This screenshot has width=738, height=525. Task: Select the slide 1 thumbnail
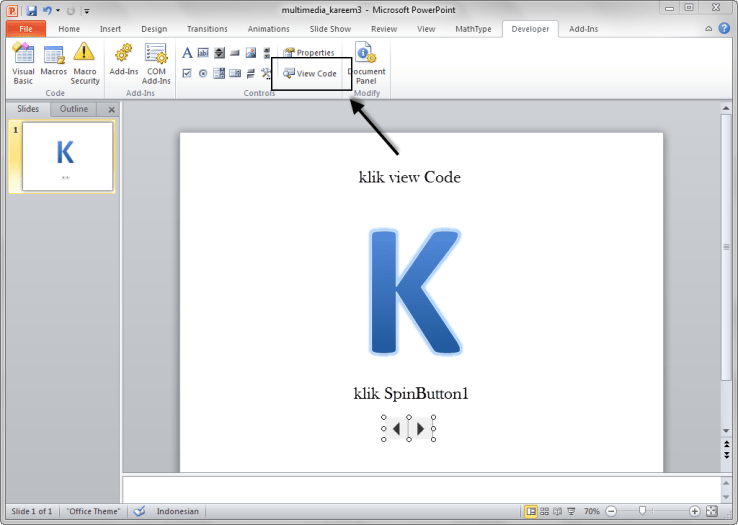pyautogui.click(x=67, y=157)
